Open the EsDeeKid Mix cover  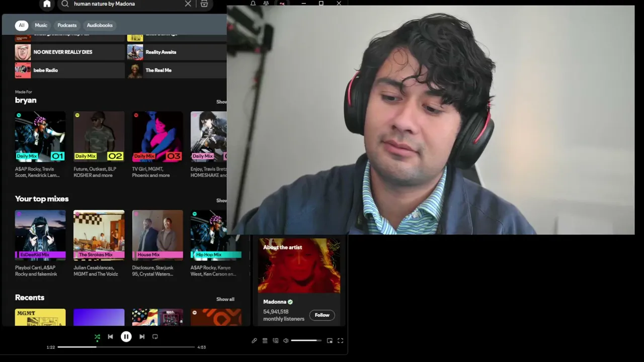click(x=40, y=235)
